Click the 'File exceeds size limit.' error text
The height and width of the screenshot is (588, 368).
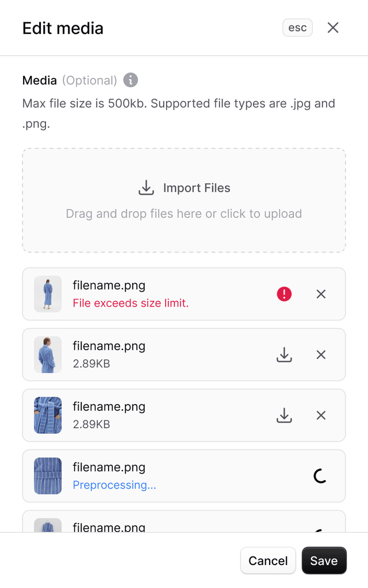pyautogui.click(x=131, y=303)
